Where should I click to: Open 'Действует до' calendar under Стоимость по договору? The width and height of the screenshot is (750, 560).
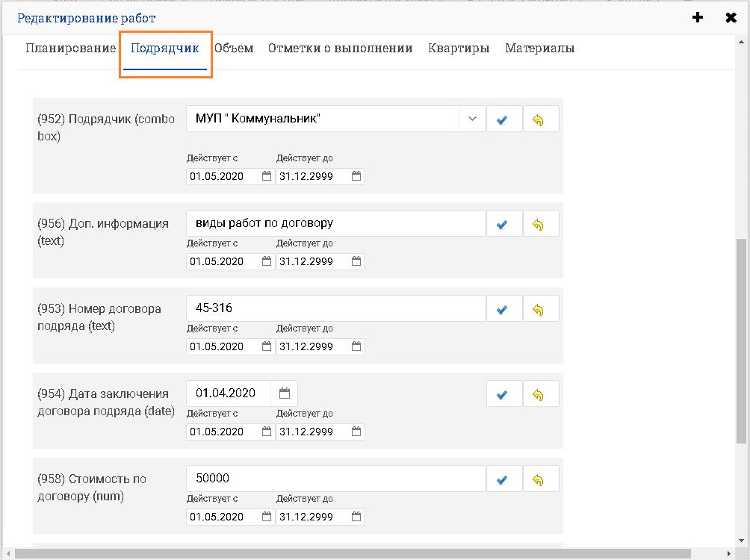point(356,517)
